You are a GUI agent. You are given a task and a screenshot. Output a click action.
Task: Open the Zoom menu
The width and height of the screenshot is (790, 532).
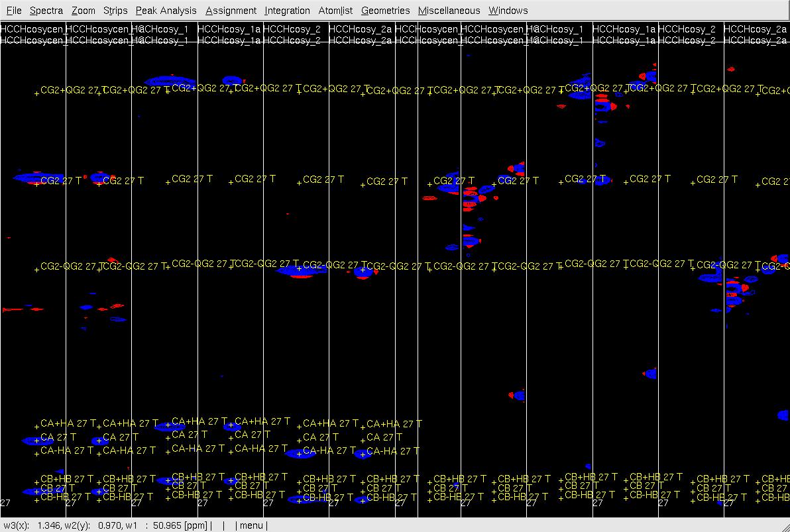[84, 11]
